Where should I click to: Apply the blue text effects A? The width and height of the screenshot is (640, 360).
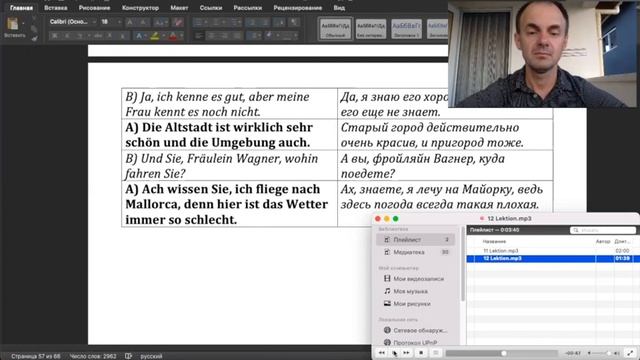(139, 36)
